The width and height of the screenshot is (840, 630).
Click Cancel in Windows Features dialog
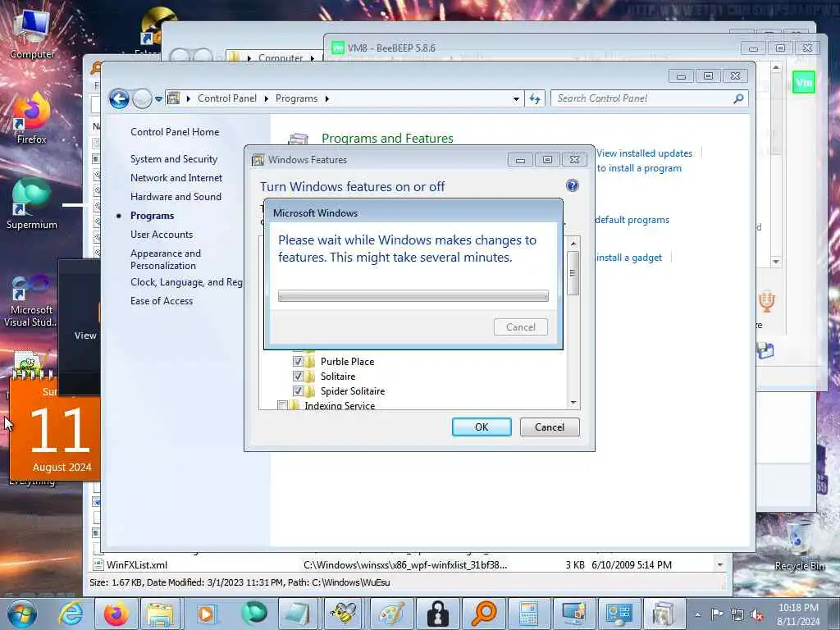(x=550, y=427)
